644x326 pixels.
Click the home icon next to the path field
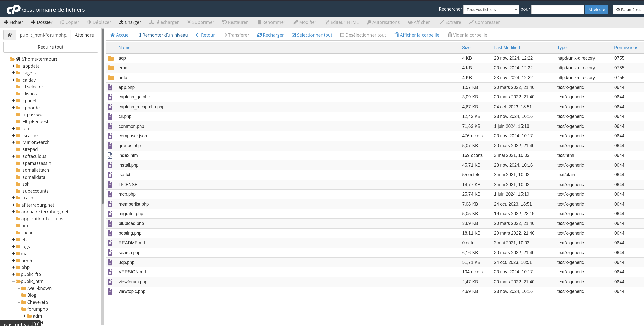[10, 35]
